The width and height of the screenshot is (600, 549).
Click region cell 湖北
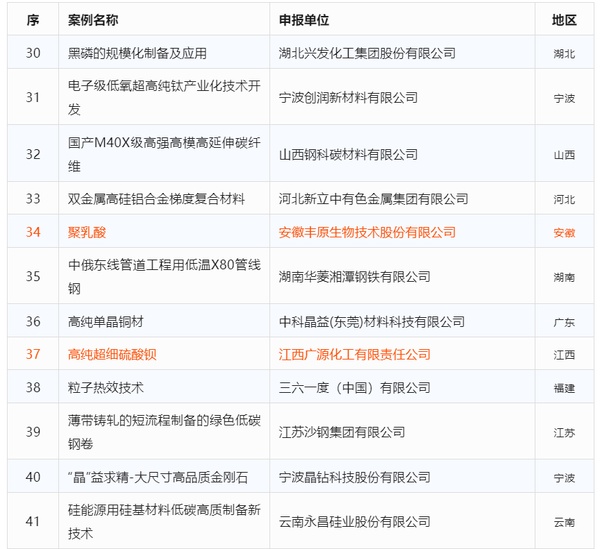pos(564,54)
